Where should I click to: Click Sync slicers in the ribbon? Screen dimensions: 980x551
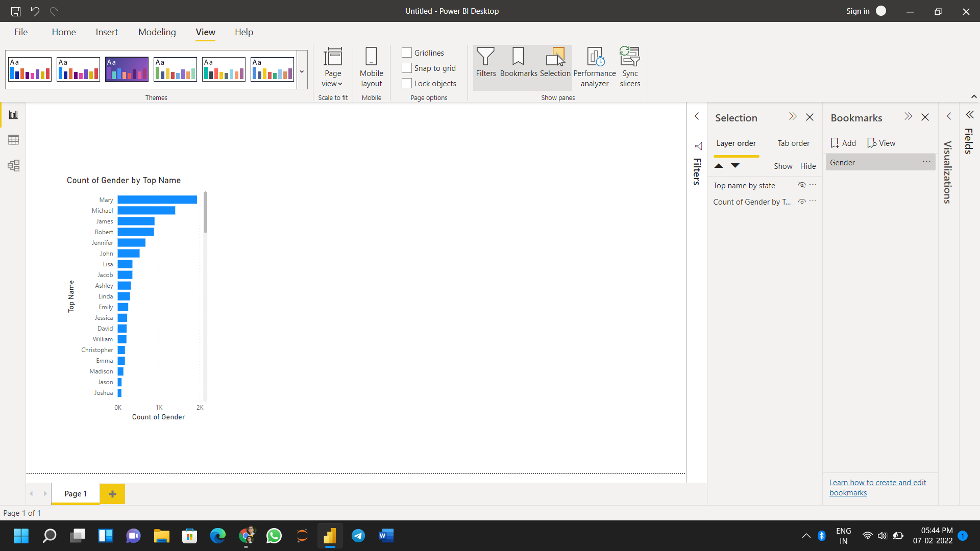click(x=629, y=67)
